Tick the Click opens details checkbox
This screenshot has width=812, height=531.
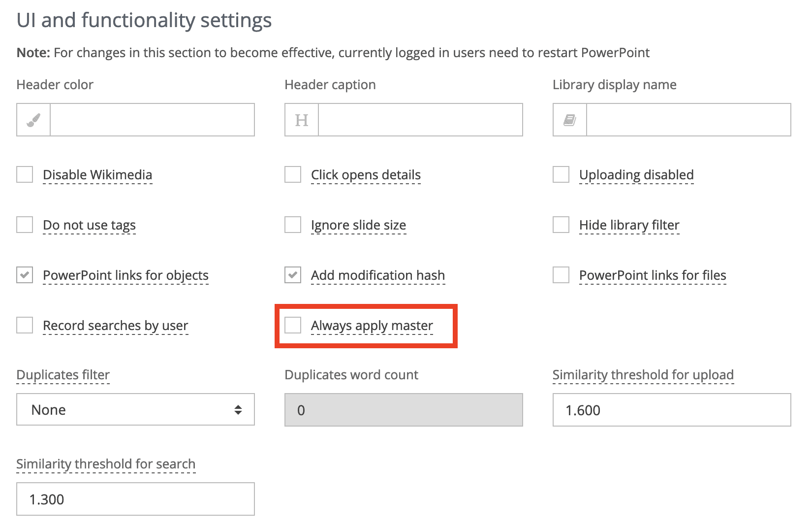point(293,174)
